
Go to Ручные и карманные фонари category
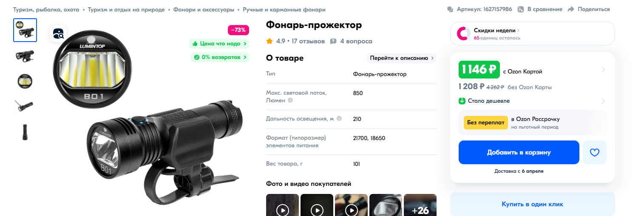pyautogui.click(x=284, y=9)
